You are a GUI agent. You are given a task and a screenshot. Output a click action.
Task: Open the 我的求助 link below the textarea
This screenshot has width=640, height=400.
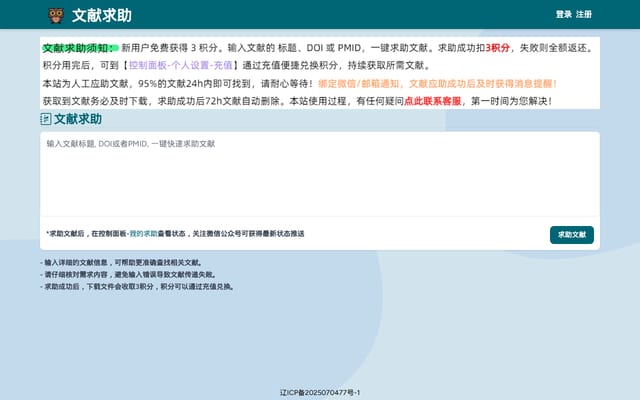point(143,234)
